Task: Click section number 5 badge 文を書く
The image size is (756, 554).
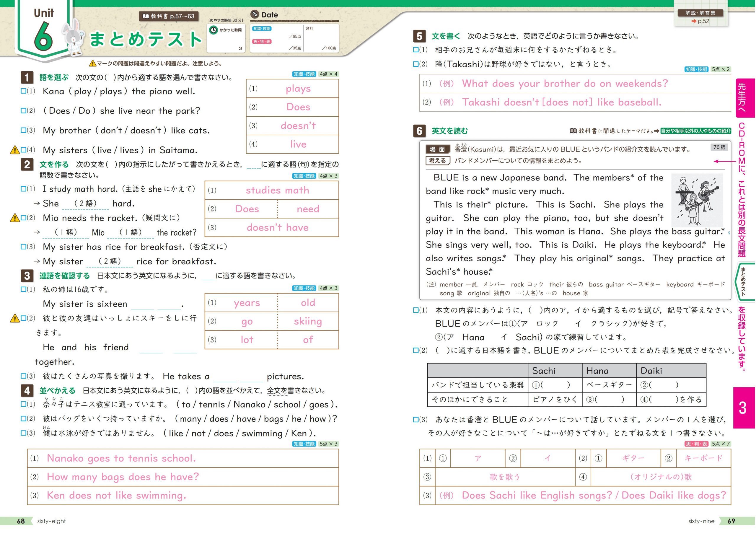Action: 419,36
